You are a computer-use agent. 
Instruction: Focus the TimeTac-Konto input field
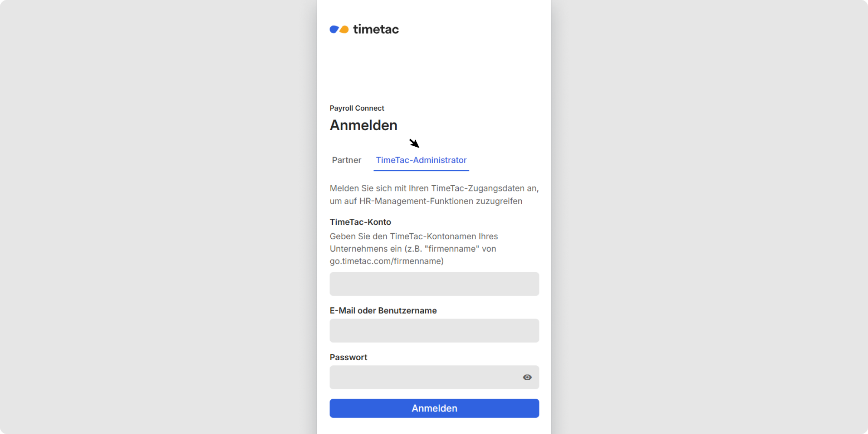[434, 284]
